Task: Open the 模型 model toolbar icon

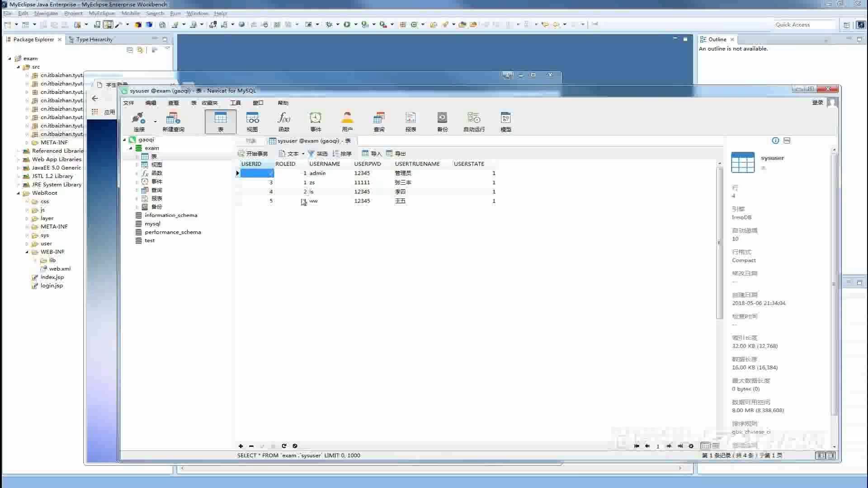Action: [x=505, y=121]
